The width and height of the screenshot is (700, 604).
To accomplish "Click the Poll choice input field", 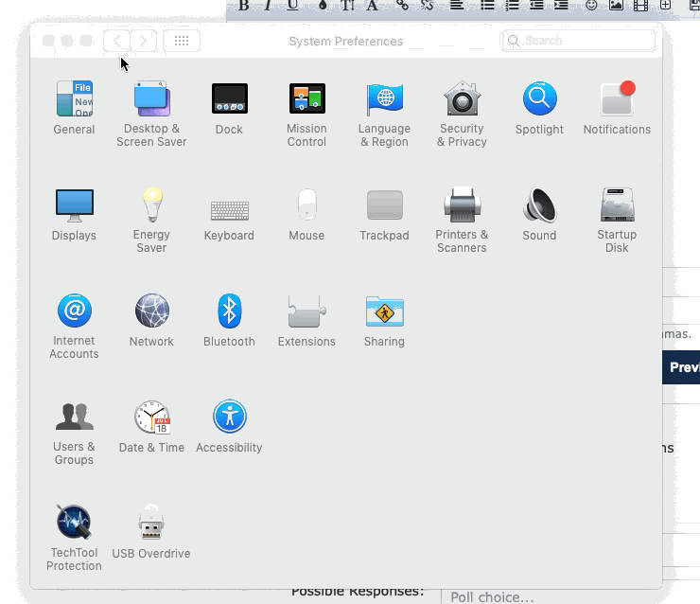I will coord(570,596).
